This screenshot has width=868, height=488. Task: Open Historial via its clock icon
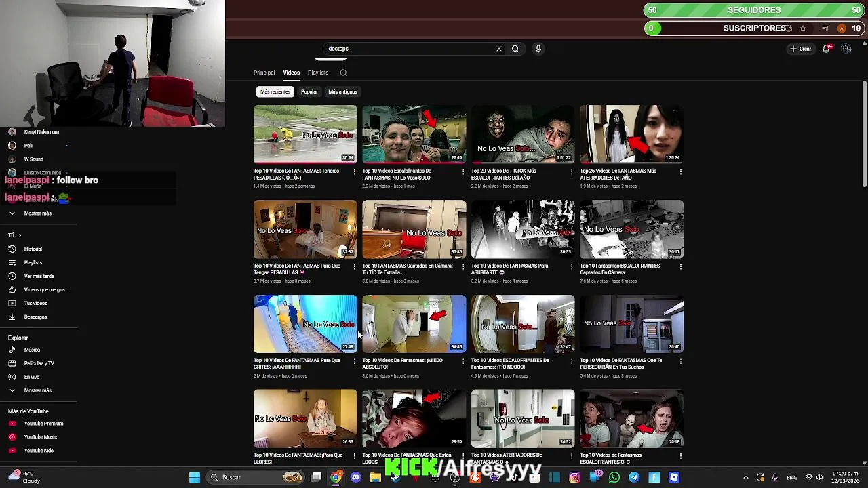tap(12, 249)
